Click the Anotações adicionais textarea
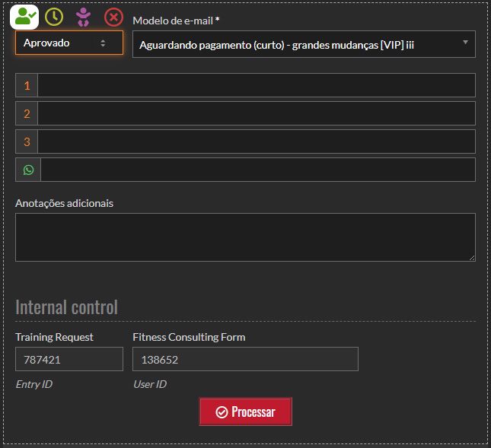Viewport: 491px width, 448px height. pyautogui.click(x=245, y=237)
